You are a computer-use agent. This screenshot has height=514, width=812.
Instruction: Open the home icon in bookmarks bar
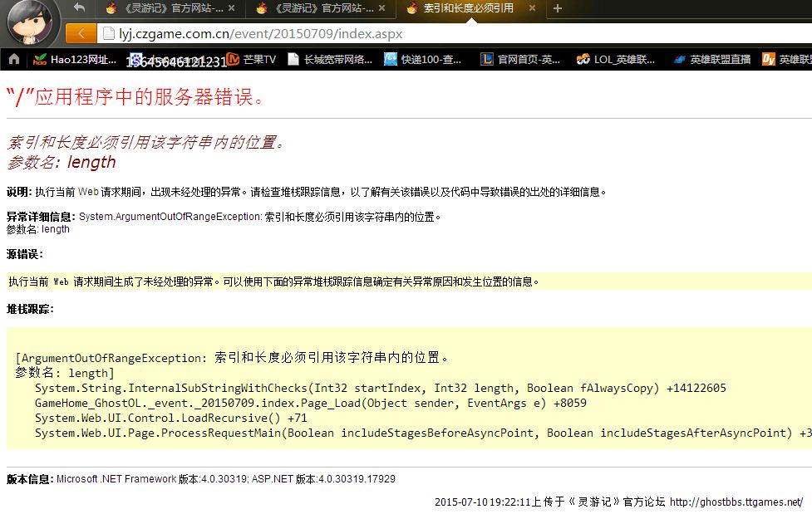tap(13, 59)
